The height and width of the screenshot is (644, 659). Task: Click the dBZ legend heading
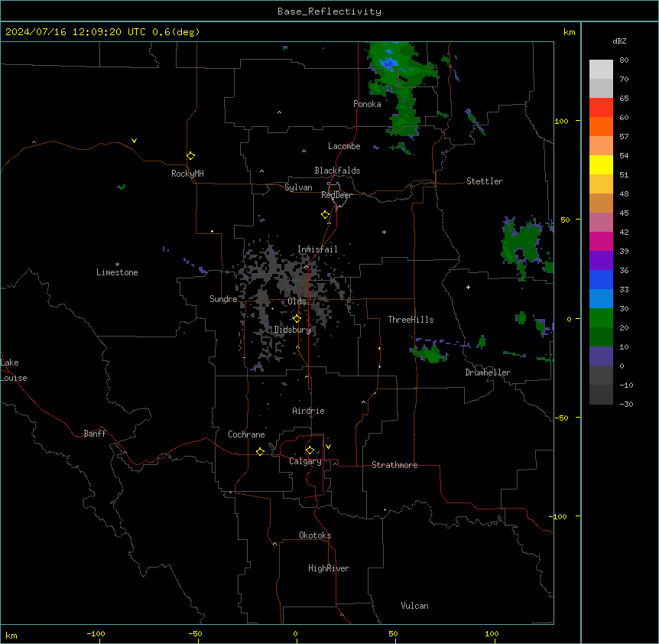619,41
